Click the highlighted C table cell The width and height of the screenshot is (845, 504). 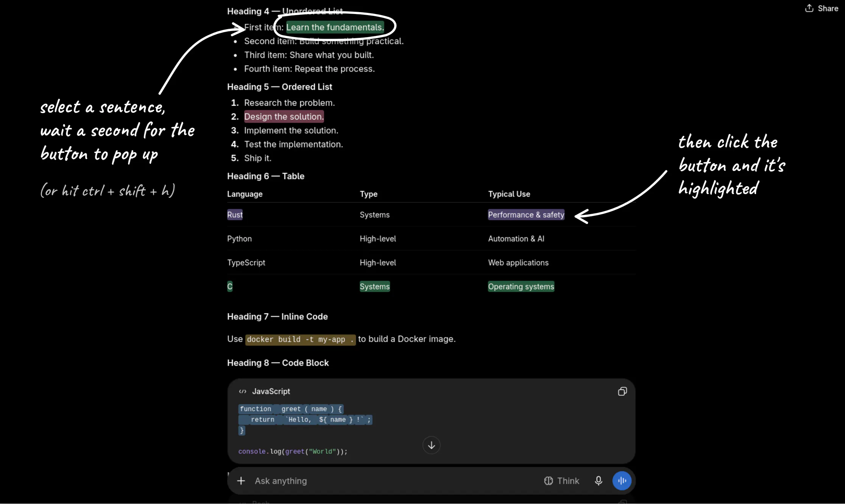click(x=230, y=286)
